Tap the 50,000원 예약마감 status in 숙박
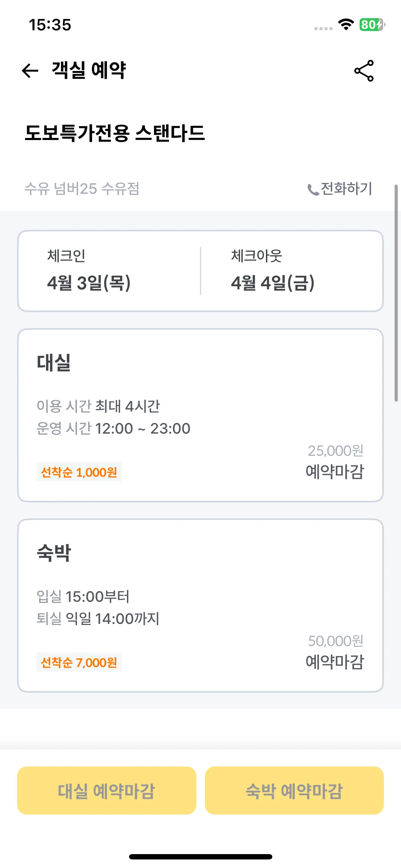401x868 pixels. coord(335,652)
